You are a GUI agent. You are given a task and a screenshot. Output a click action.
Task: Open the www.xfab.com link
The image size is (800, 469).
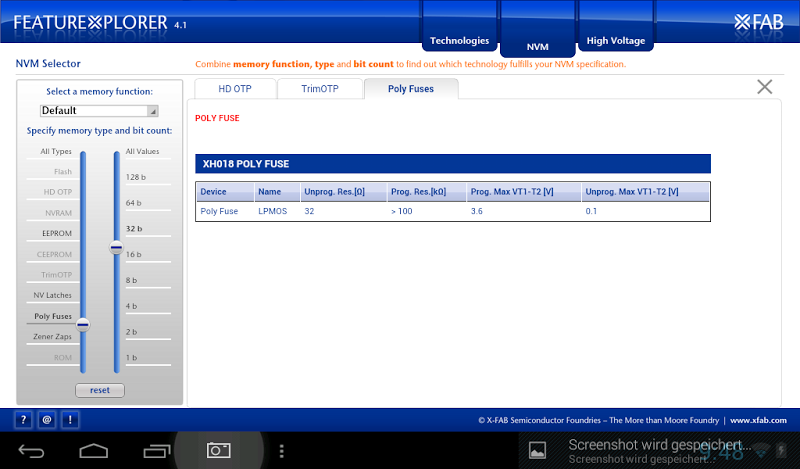coord(758,421)
